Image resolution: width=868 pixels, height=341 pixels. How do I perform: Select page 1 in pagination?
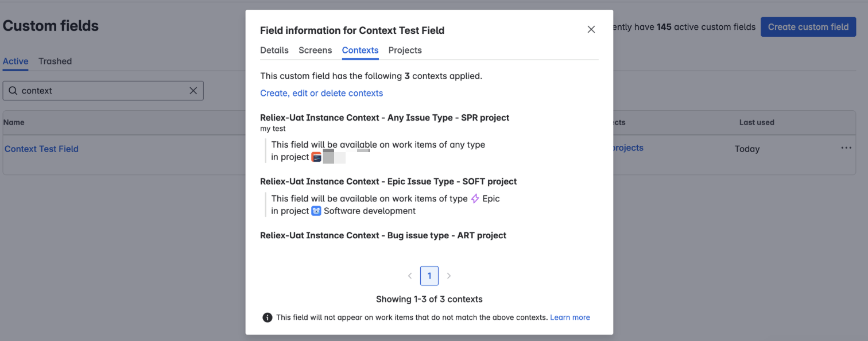(429, 276)
